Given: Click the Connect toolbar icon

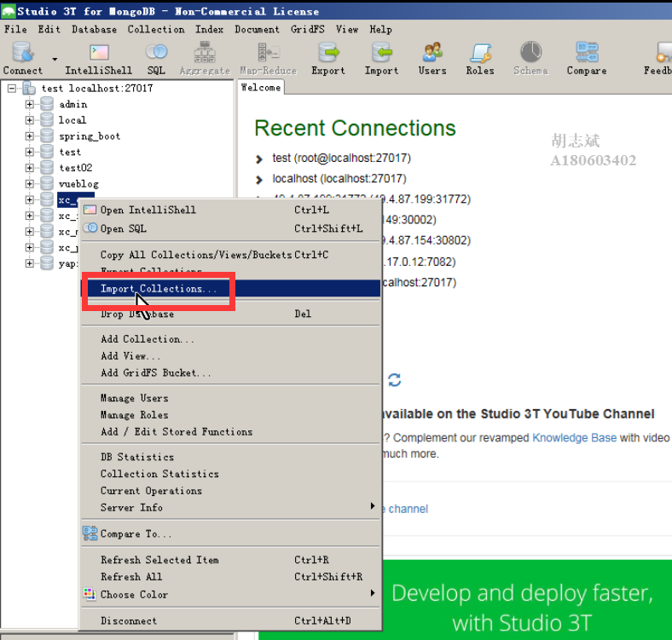Looking at the screenshot, I should pyautogui.click(x=23, y=58).
